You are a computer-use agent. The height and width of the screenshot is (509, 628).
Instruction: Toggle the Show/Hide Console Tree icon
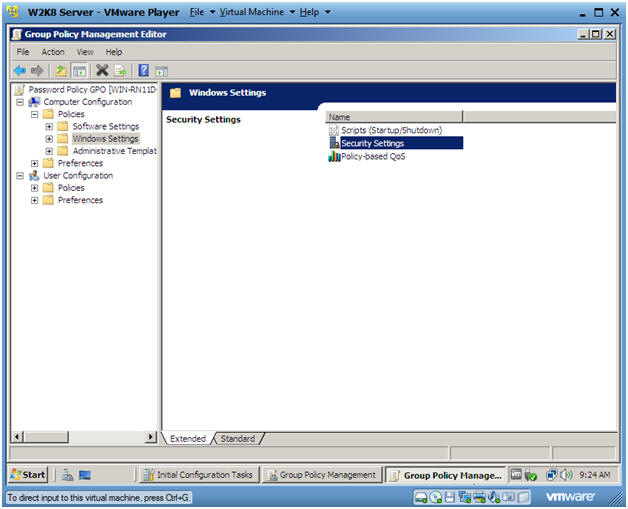pos(79,71)
